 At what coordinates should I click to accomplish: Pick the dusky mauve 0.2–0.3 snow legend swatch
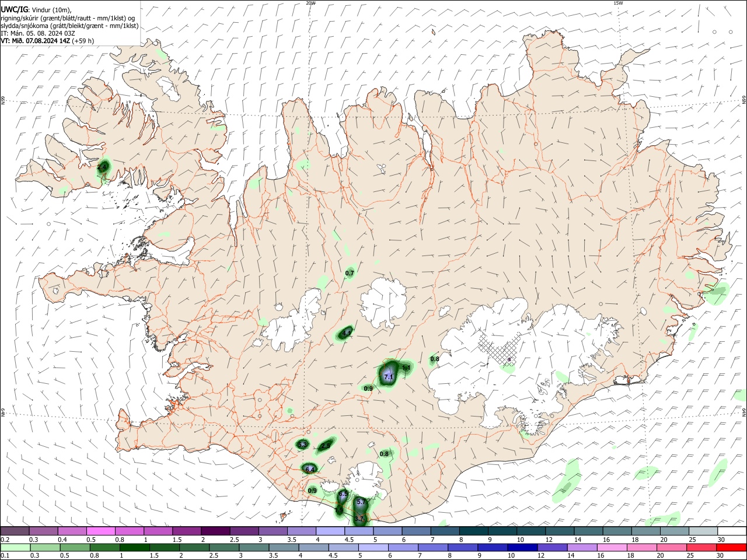(15, 531)
